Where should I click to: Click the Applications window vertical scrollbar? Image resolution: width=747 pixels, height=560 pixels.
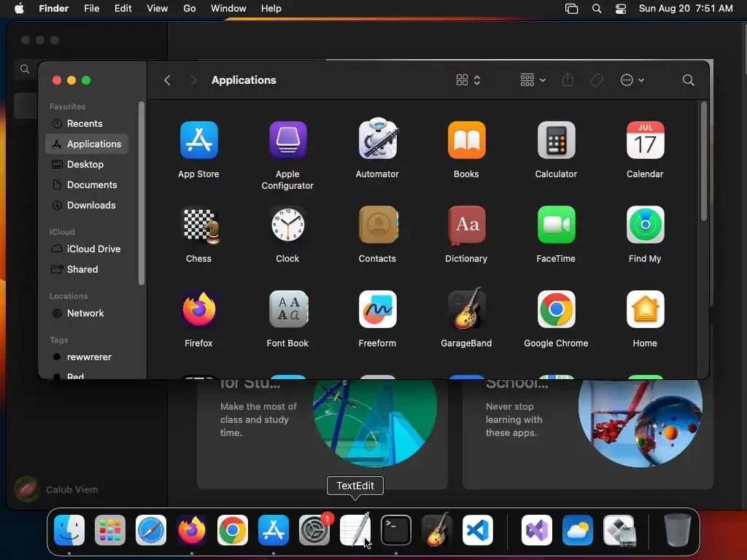point(704,161)
